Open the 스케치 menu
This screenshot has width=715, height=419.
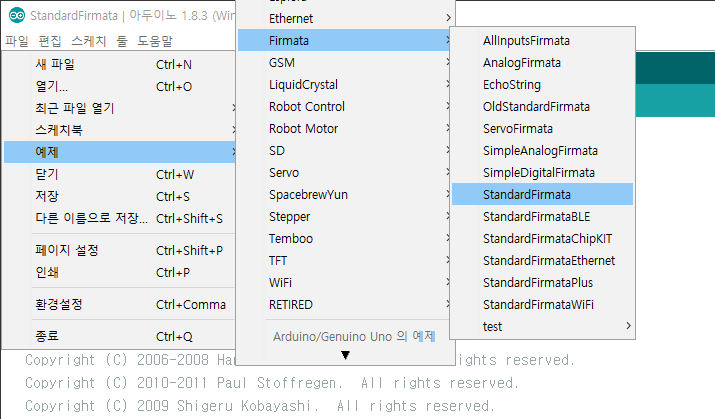click(x=88, y=41)
